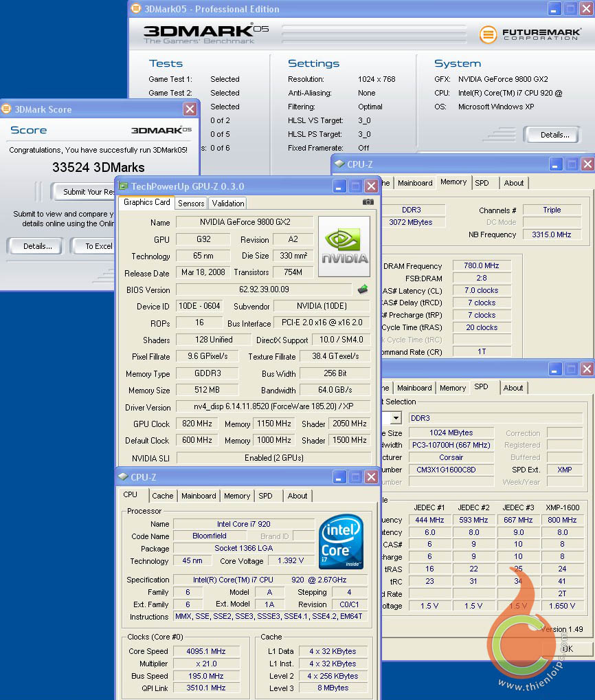Viewport: 595px width, 700px height.
Task: Open Mainboard tab in front CPU-Z
Action: [x=199, y=496]
